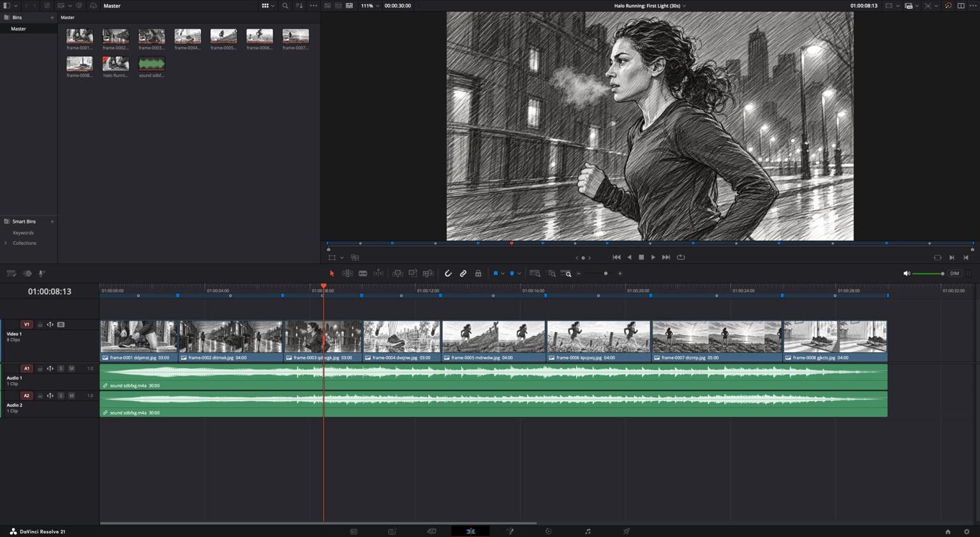Image resolution: width=980 pixels, height=537 pixels.
Task: Add a new bin with plus
Action: (x=52, y=17)
